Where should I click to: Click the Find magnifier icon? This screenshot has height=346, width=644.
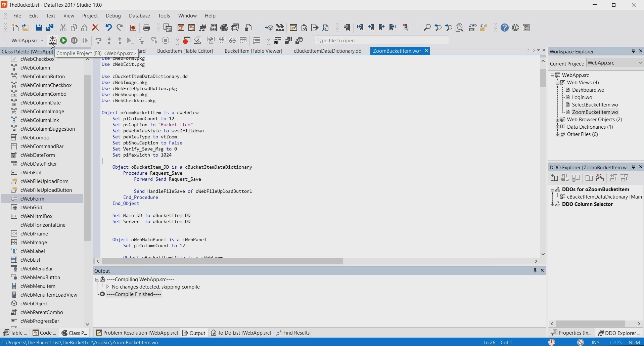pyautogui.click(x=427, y=28)
